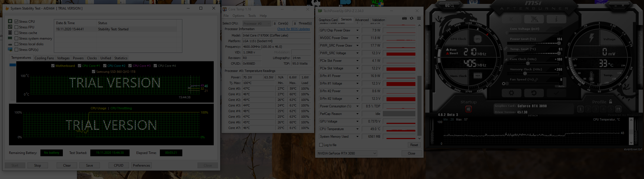Open the Options menu in Core Temp
Screen dimensions: 644x179
pyautogui.click(x=238, y=16)
